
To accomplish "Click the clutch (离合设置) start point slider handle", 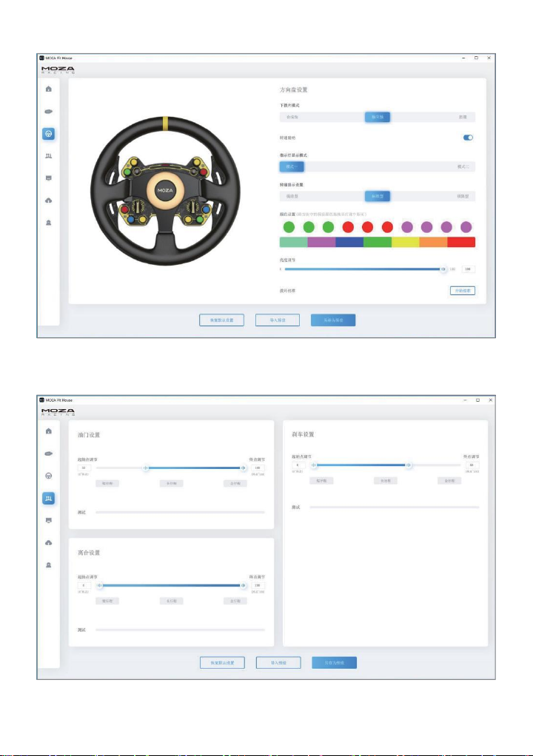I will coord(99,585).
